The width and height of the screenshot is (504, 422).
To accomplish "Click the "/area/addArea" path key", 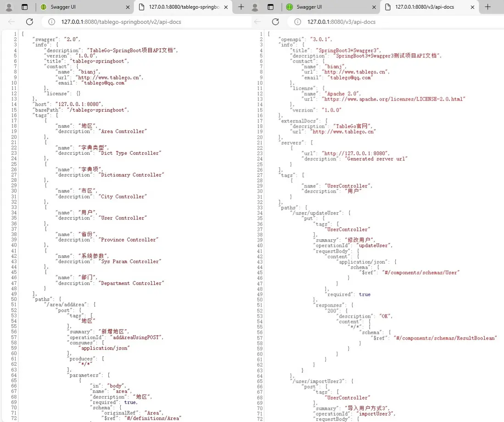I will 66,304.
